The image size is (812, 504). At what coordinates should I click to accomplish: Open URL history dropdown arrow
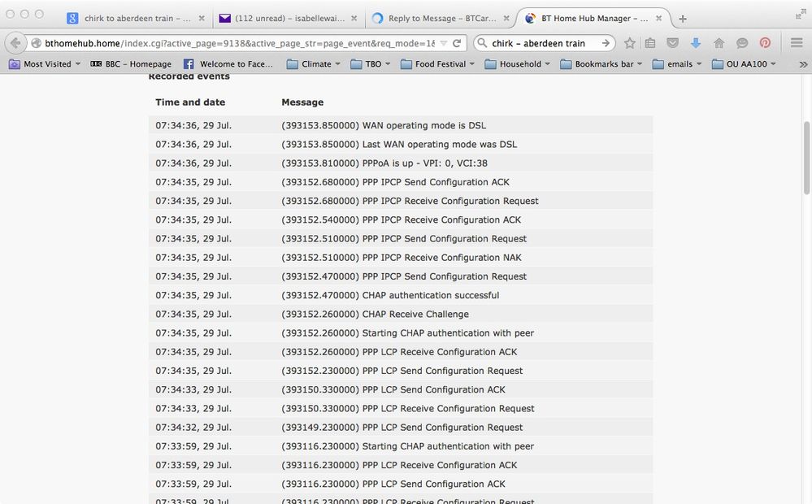pos(443,44)
